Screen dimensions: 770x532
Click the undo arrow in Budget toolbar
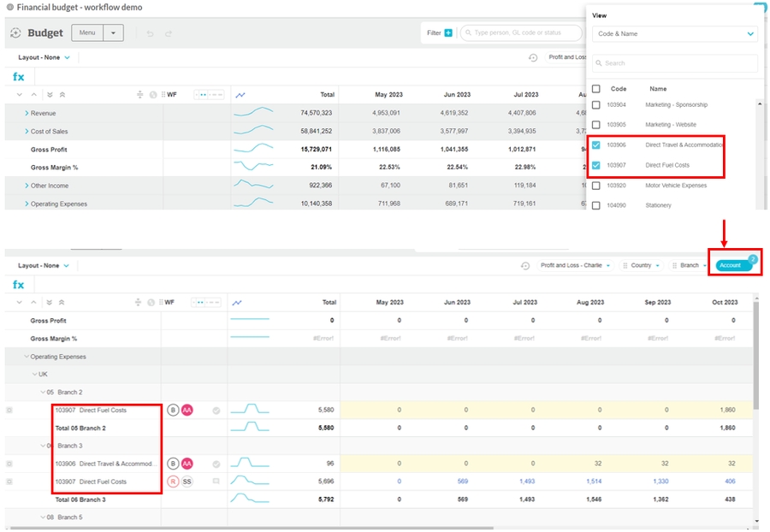pos(151,33)
